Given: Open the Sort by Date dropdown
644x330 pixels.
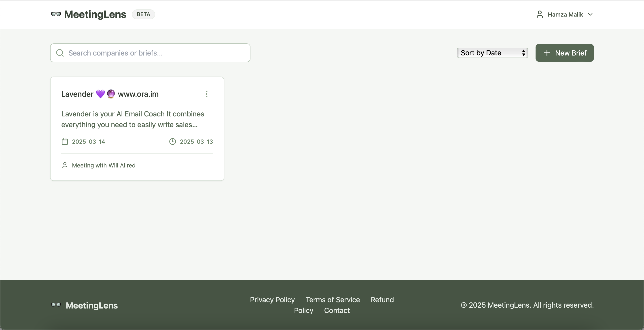Looking at the screenshot, I should (x=492, y=53).
